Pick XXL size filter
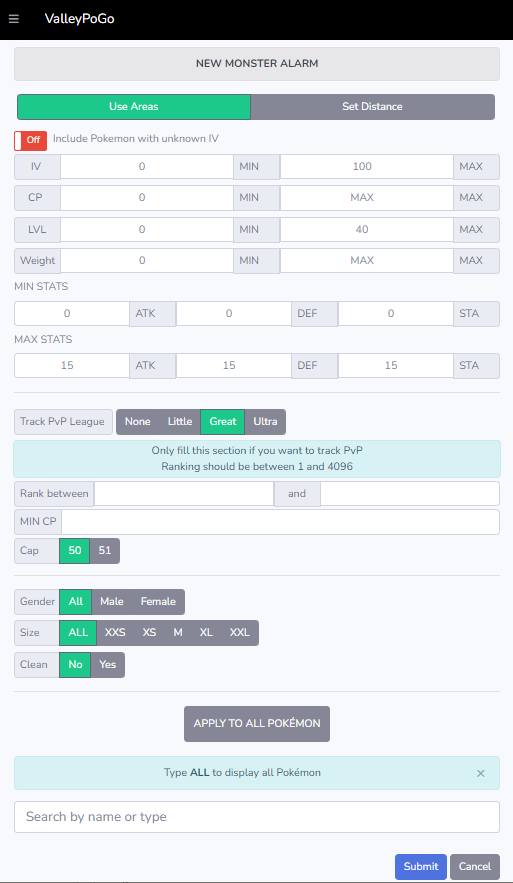 tap(239, 632)
